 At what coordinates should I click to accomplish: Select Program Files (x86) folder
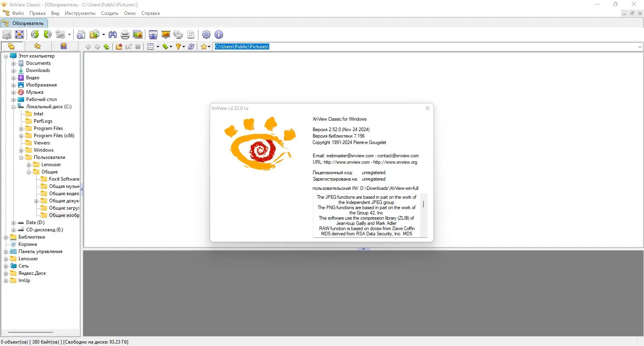tap(54, 136)
